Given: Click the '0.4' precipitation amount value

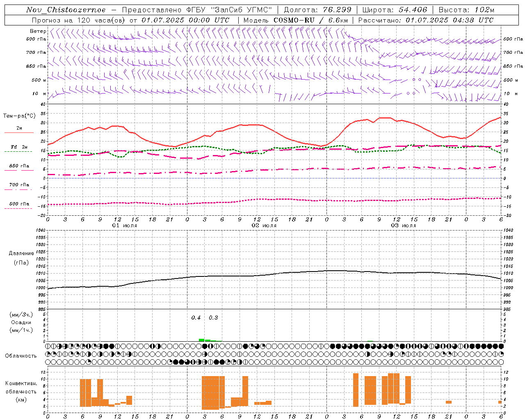Looking at the screenshot, I should (196, 318).
